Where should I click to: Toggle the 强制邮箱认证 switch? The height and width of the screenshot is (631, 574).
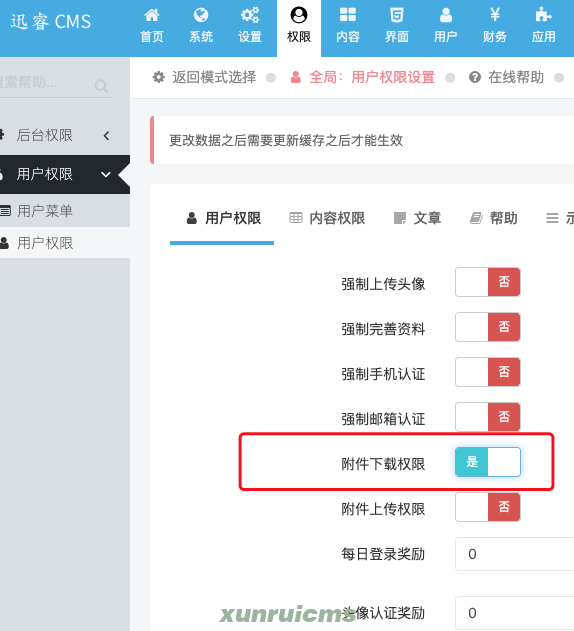click(x=487, y=417)
